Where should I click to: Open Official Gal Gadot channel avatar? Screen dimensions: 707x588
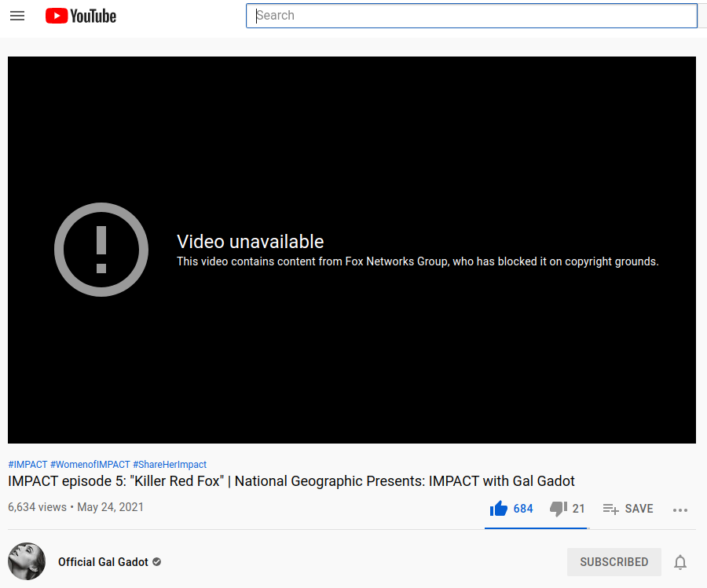click(x=27, y=561)
